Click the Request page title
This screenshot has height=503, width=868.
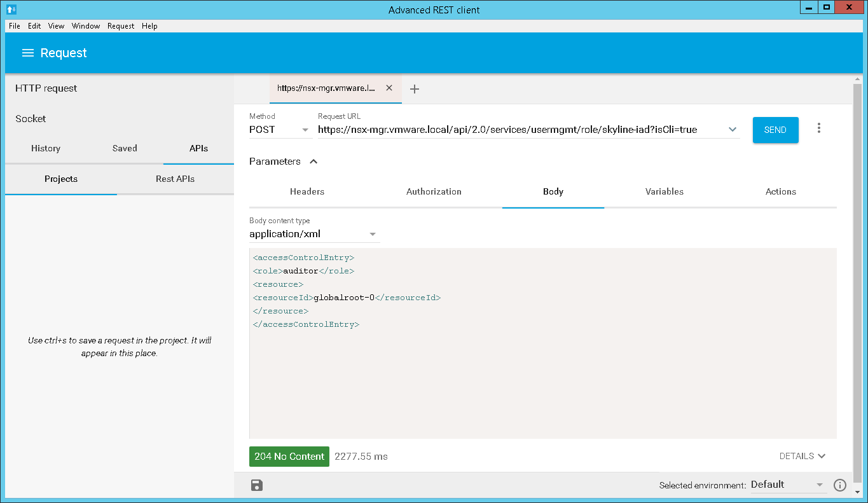64,53
